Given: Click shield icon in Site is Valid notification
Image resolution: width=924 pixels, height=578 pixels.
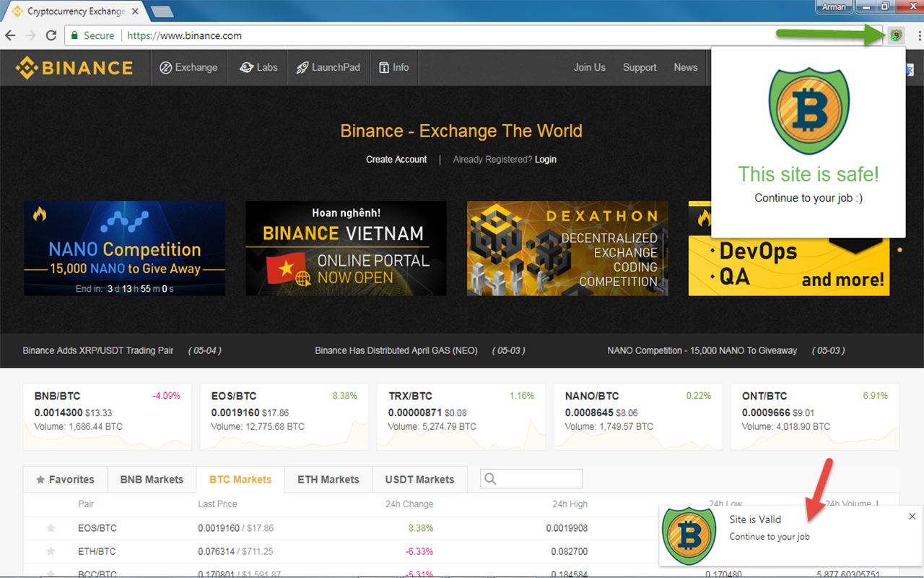Looking at the screenshot, I should tap(689, 535).
